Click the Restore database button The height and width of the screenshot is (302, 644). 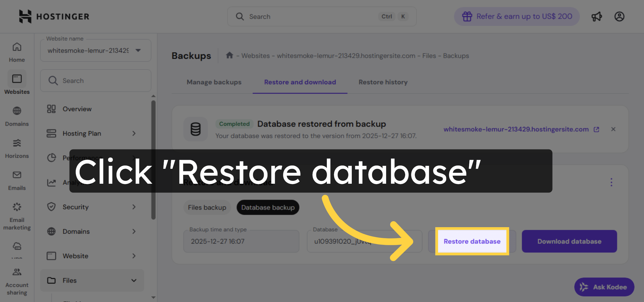coord(471,241)
